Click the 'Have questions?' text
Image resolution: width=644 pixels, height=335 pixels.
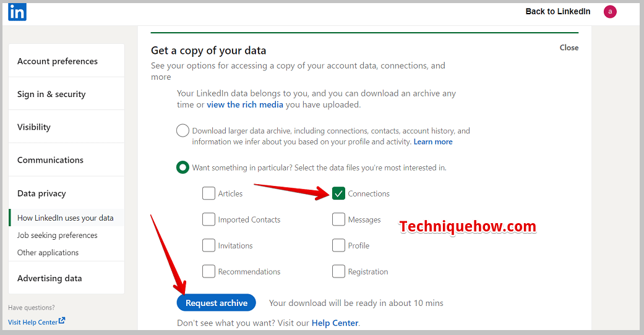[31, 307]
